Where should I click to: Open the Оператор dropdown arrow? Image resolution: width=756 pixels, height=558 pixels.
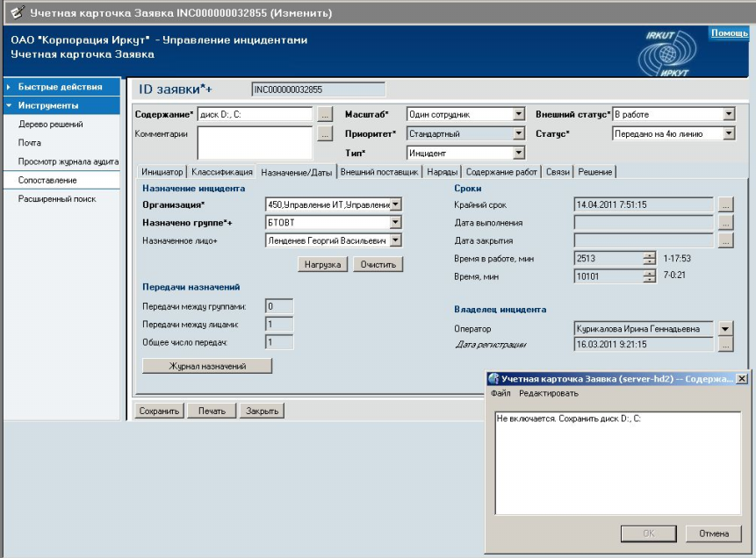click(725, 329)
